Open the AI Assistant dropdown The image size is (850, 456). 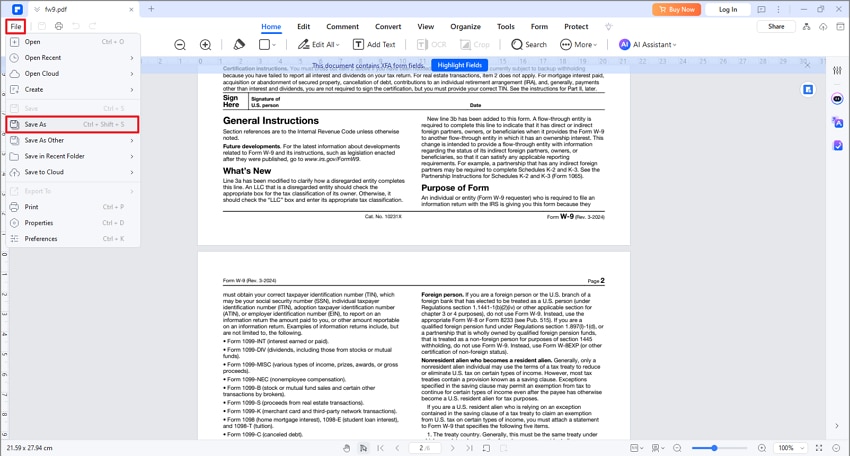(x=648, y=44)
